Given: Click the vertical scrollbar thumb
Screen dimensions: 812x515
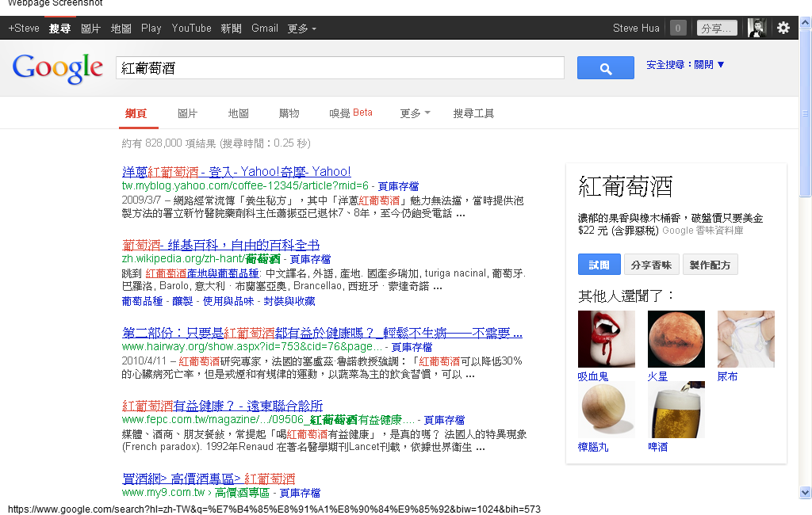Looking at the screenshot, I should pyautogui.click(x=805, y=113).
